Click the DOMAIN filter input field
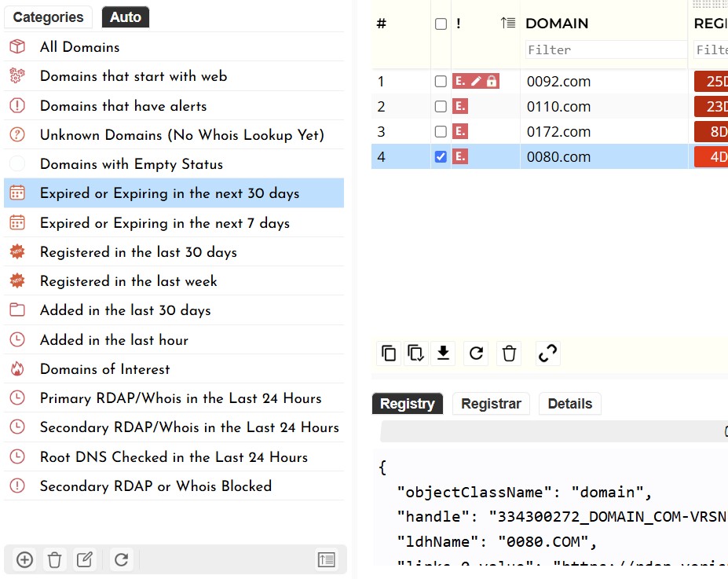This screenshot has width=728, height=579. [x=606, y=49]
